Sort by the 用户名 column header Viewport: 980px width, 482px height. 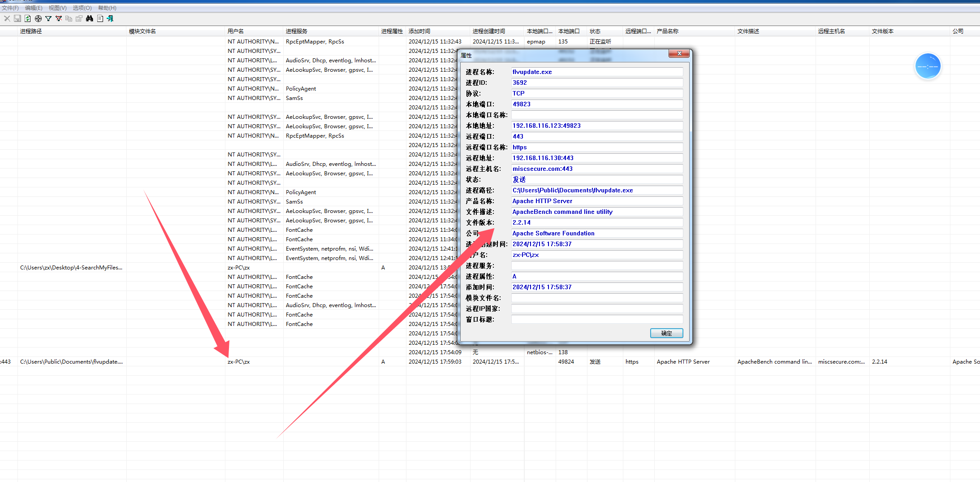pos(254,31)
